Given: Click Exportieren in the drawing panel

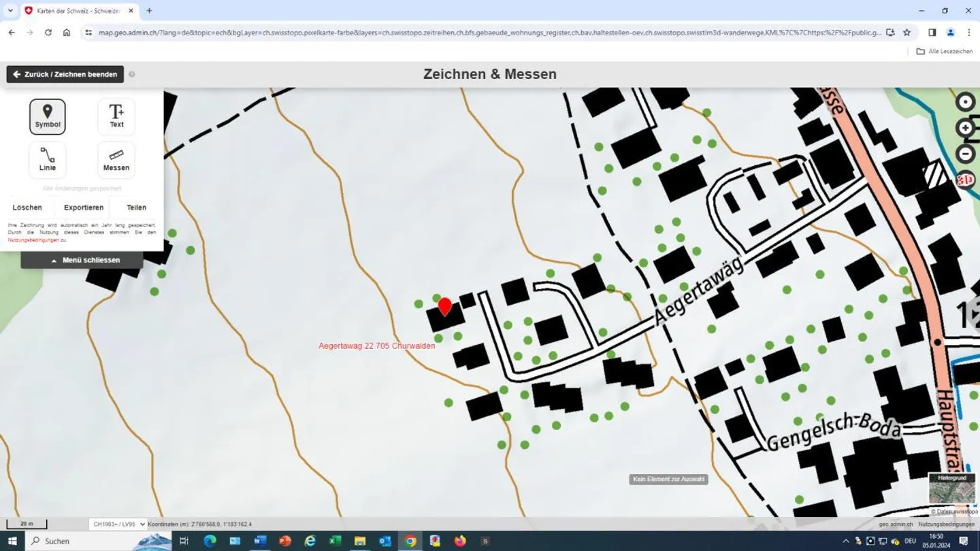Looking at the screenshot, I should (84, 207).
